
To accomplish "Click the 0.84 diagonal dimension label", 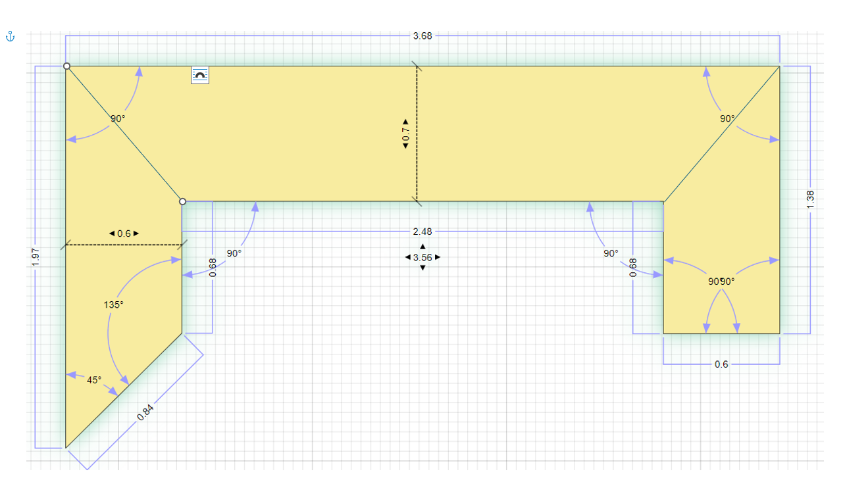I will (x=145, y=414).
